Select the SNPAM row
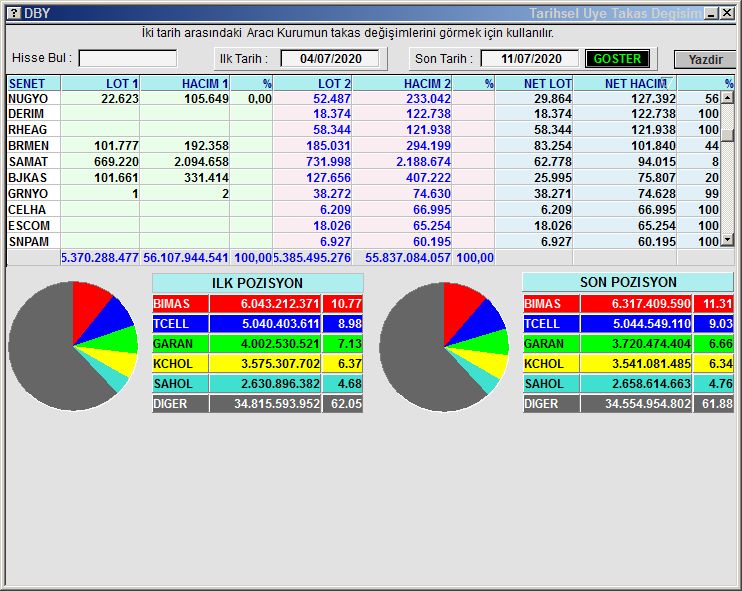Image resolution: width=742 pixels, height=591 pixels. click(x=363, y=241)
